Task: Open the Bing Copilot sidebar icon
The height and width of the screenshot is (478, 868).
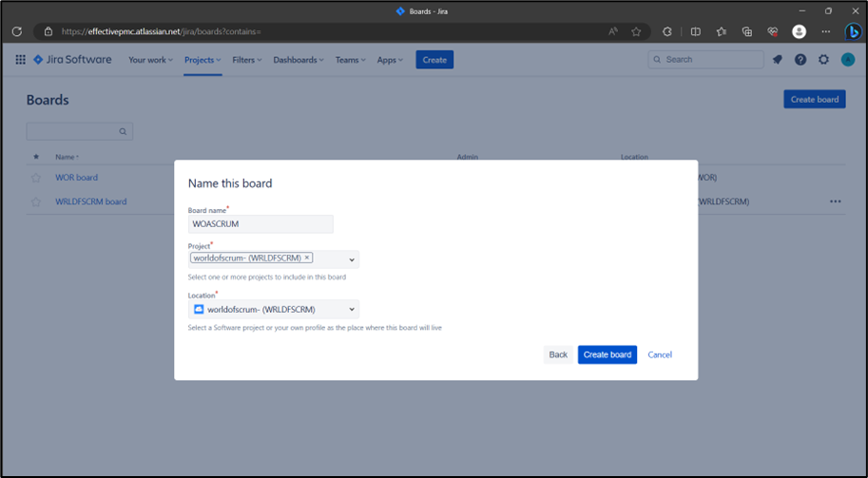Action: (853, 31)
